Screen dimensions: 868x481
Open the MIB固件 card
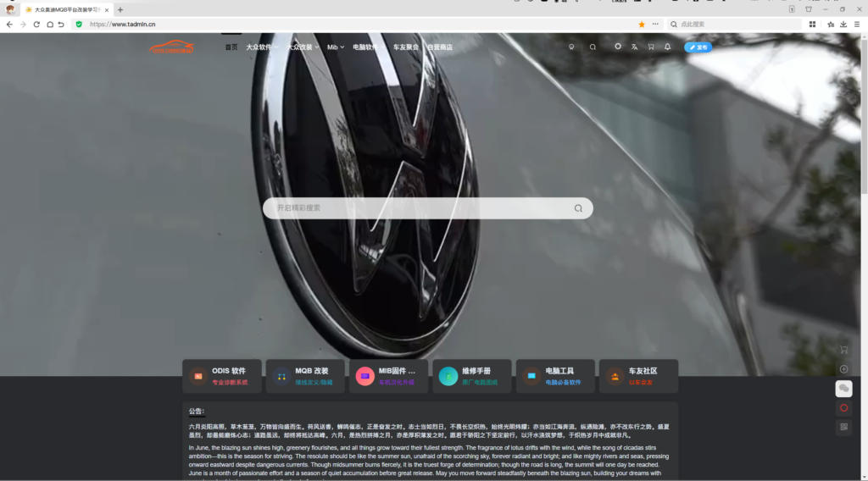point(388,376)
